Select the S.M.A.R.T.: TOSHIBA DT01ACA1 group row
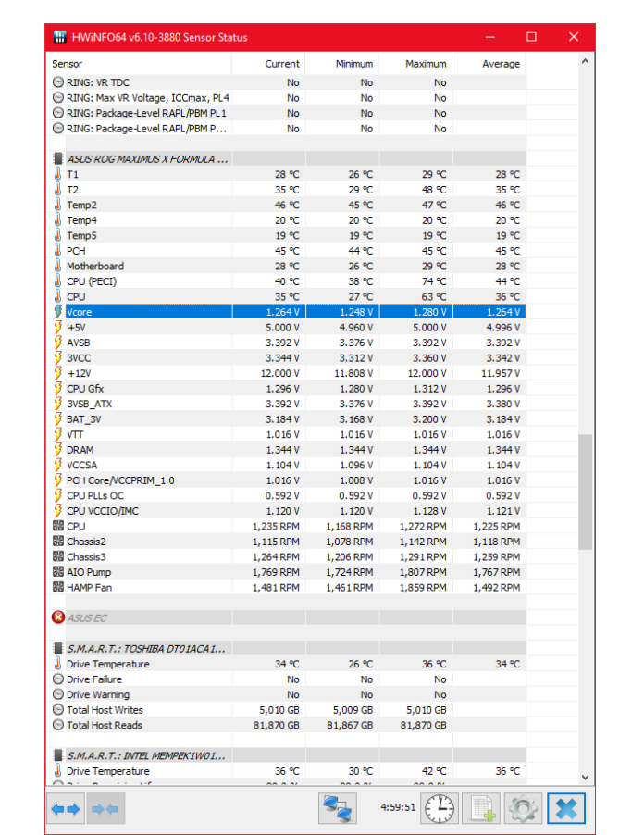The height and width of the screenshot is (835, 644). [x=286, y=649]
